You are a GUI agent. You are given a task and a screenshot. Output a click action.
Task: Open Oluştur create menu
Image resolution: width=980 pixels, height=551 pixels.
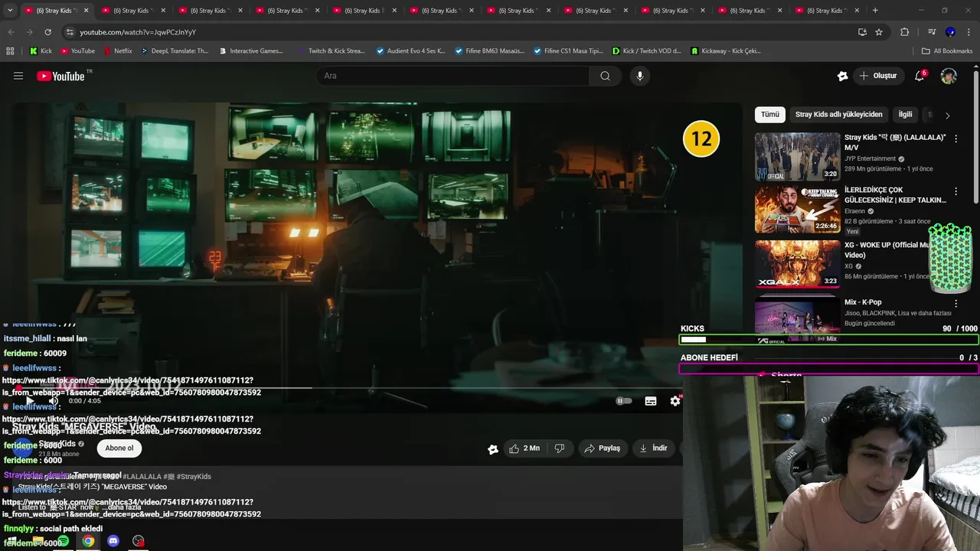(877, 76)
